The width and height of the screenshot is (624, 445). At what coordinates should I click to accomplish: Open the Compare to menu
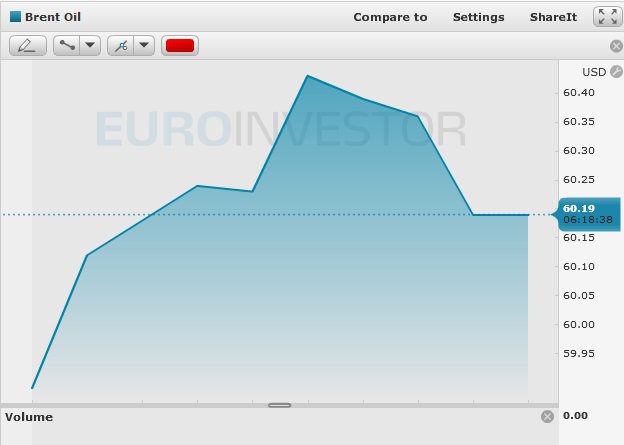coord(390,17)
